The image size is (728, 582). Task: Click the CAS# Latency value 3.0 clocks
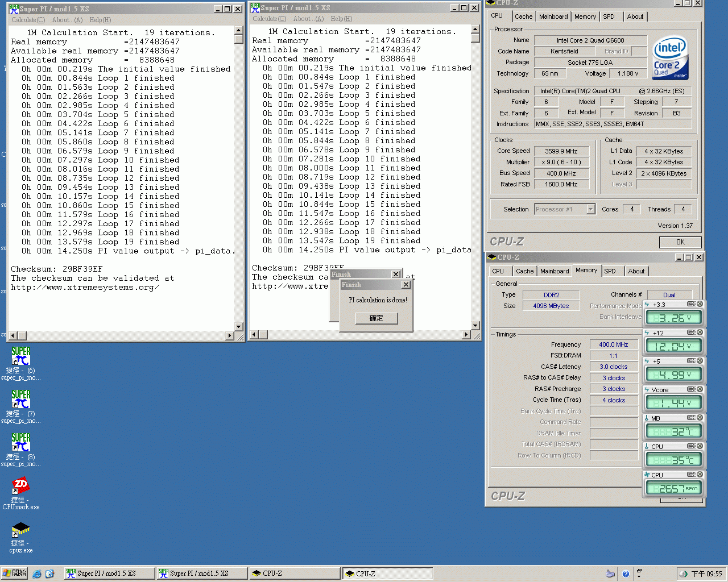click(614, 367)
